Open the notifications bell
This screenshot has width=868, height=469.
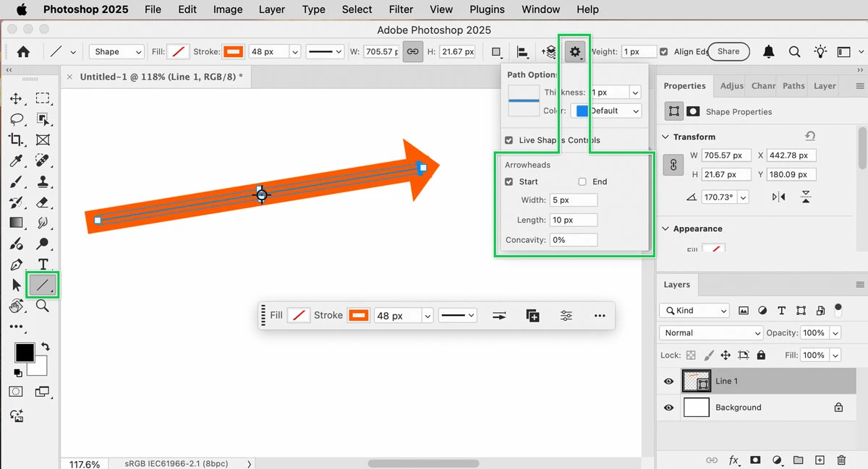click(x=768, y=51)
